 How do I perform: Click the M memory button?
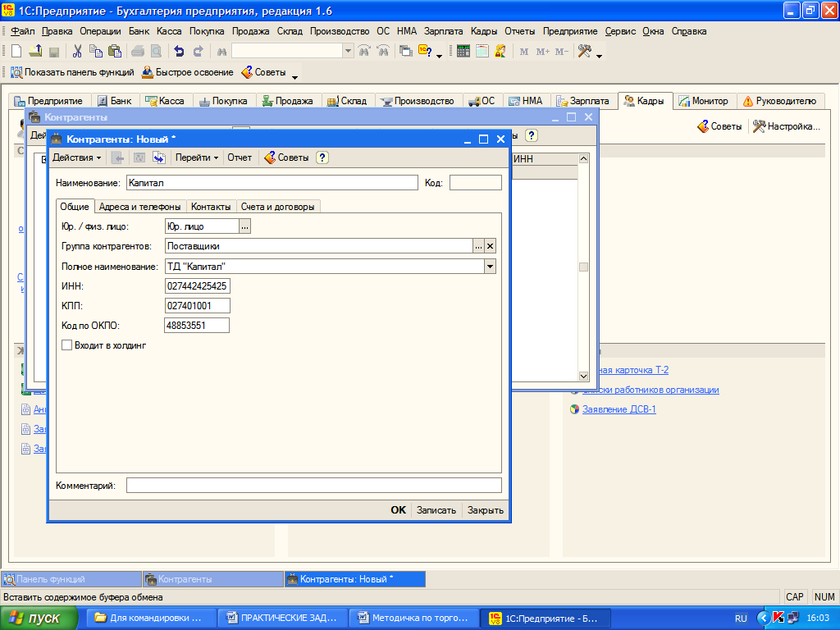524,52
